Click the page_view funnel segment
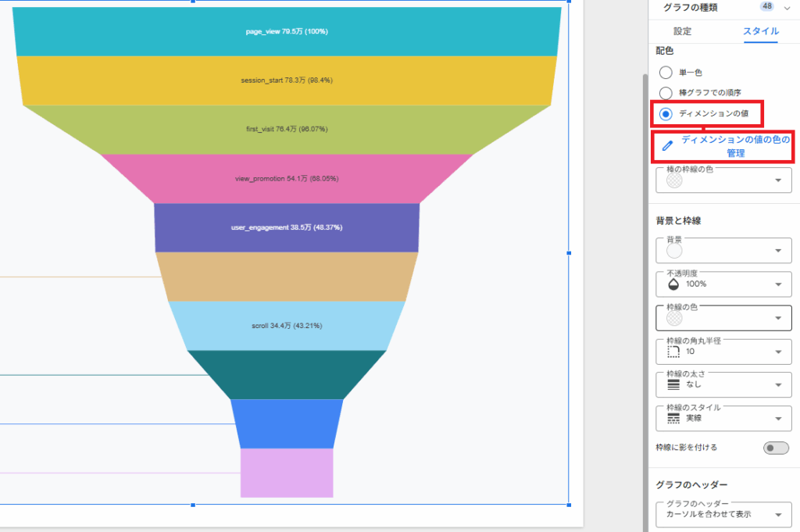The height and width of the screenshot is (532, 800). (287, 31)
